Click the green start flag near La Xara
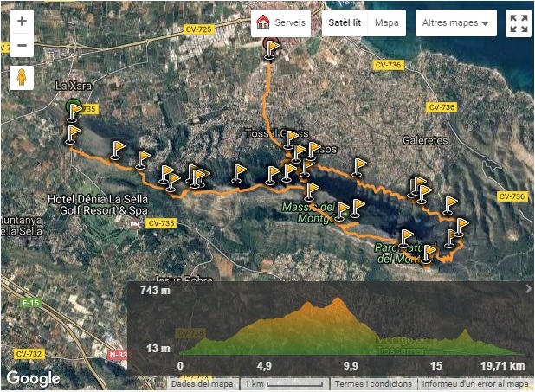 click(74, 110)
